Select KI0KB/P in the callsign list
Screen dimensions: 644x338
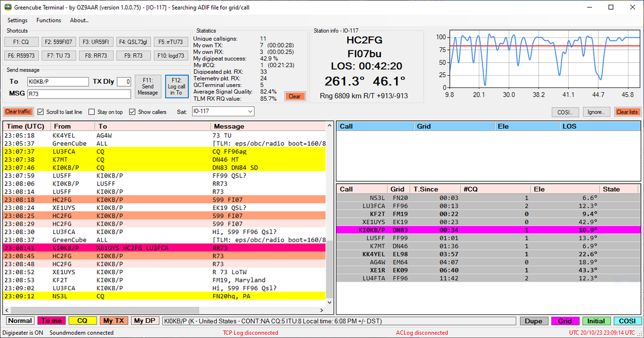tap(488, 230)
